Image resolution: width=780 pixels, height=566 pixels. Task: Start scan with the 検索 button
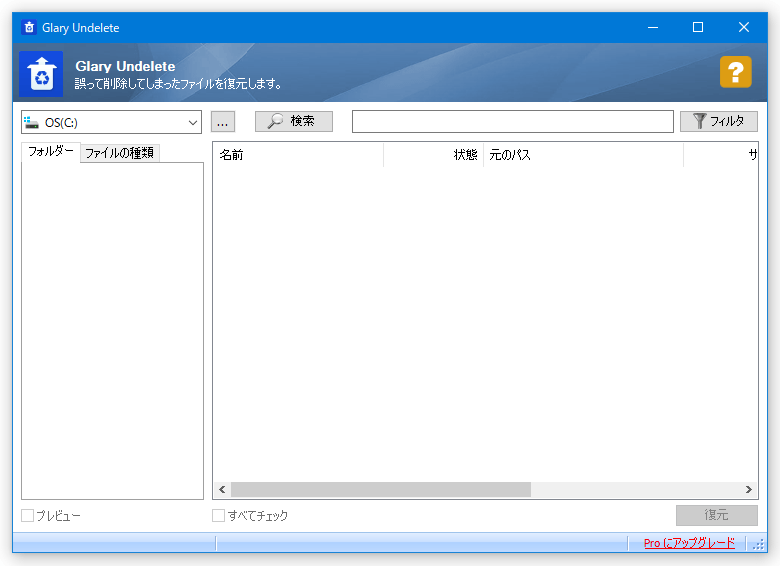293,121
